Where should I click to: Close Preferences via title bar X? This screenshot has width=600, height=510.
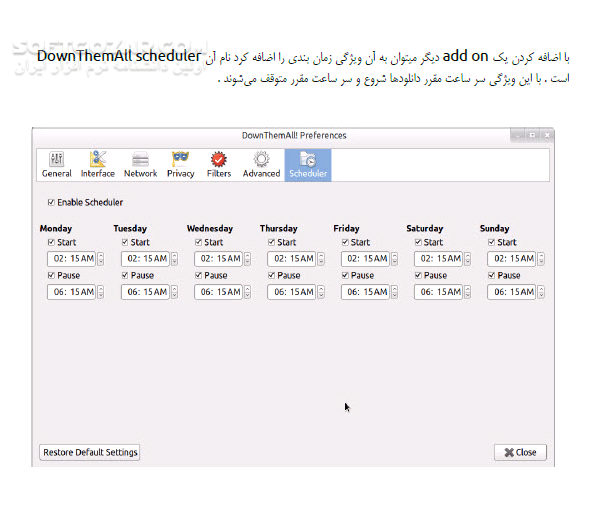(x=547, y=135)
